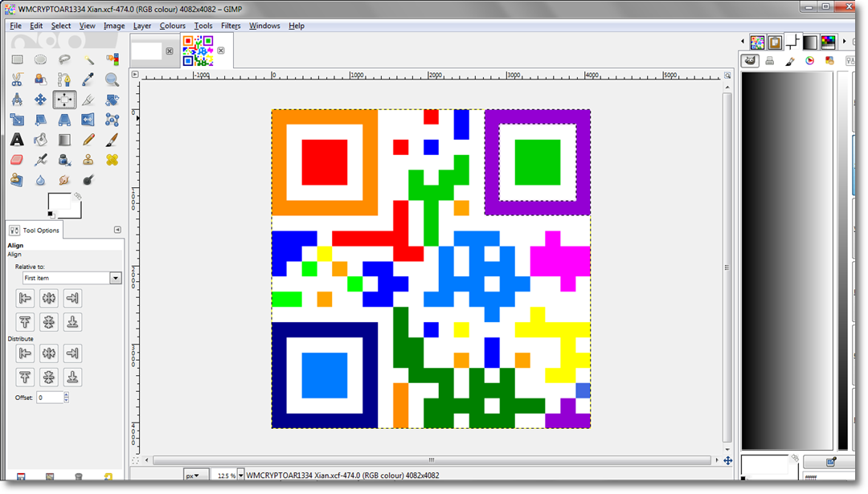Select the Move tool
The image size is (868, 494).
40,100
